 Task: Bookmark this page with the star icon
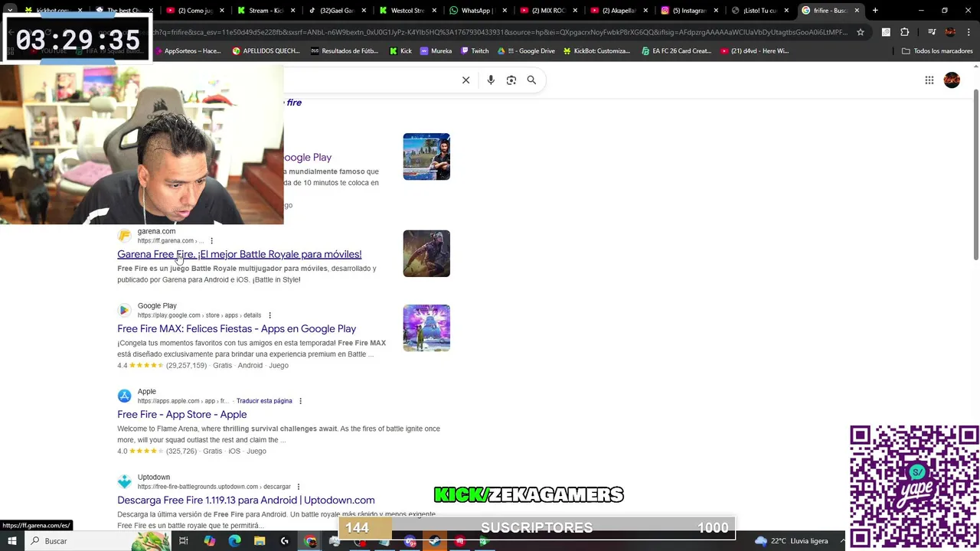coord(861,32)
